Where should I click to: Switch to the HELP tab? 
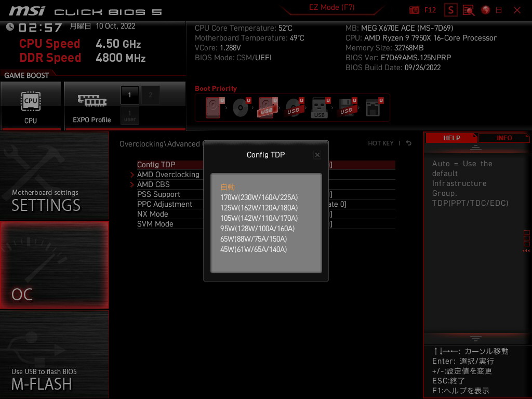coord(451,138)
